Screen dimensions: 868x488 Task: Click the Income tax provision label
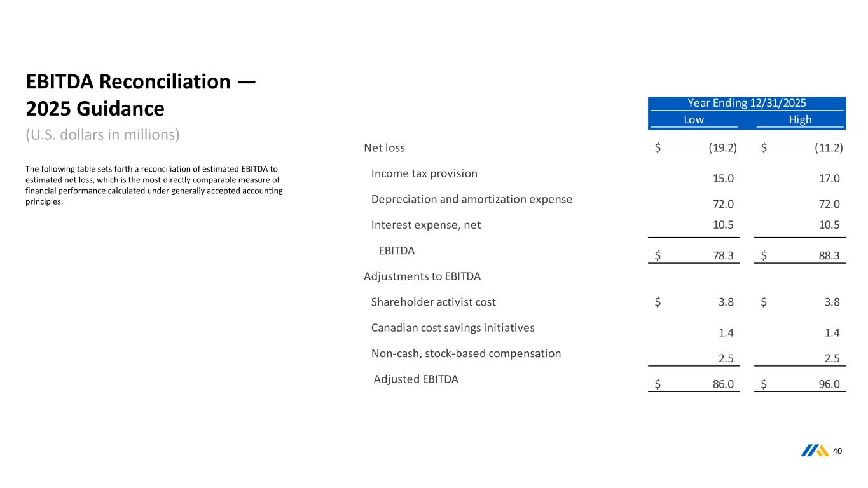(x=424, y=173)
